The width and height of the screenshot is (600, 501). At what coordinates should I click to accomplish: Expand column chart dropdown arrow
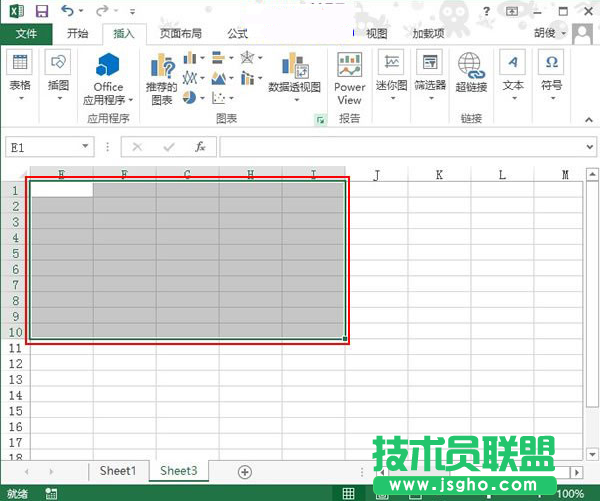(202, 58)
